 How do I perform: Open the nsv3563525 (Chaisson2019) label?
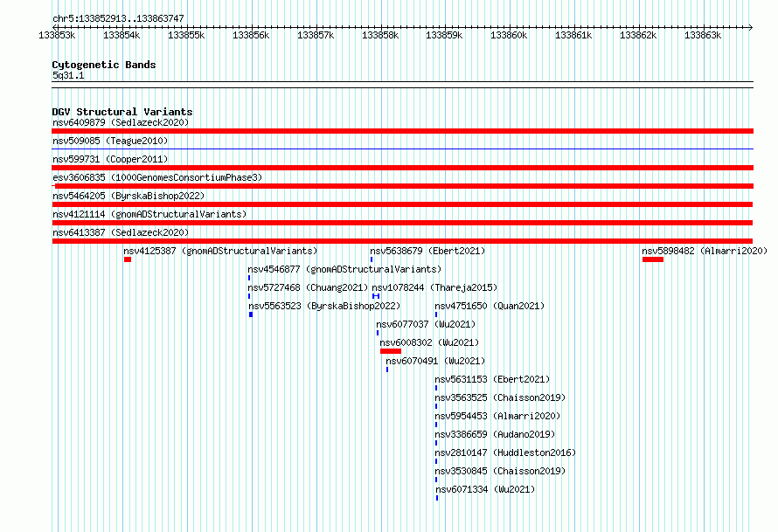(x=500, y=397)
